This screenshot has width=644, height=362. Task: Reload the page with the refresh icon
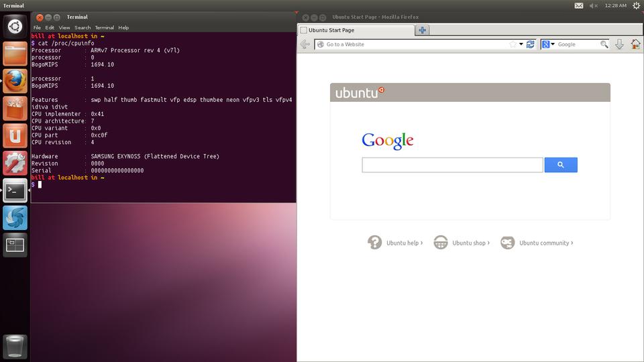click(531, 44)
